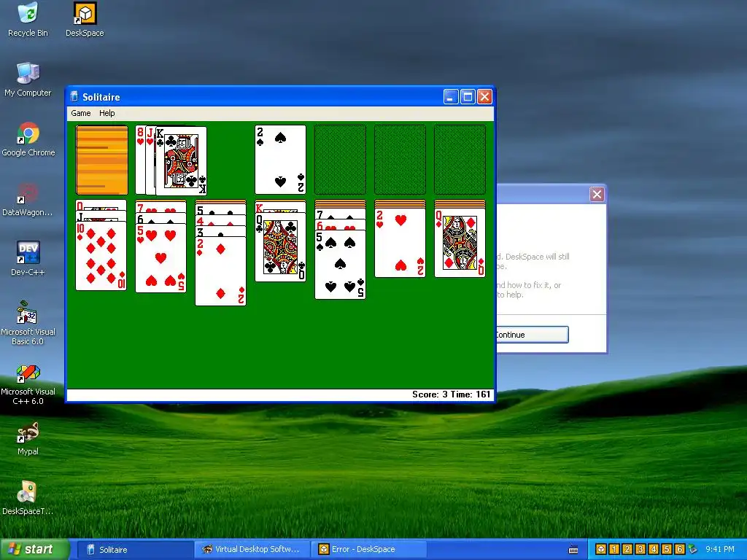Select the red King above Queen of Clubs
This screenshot has width=747, height=560.
[x=280, y=207]
